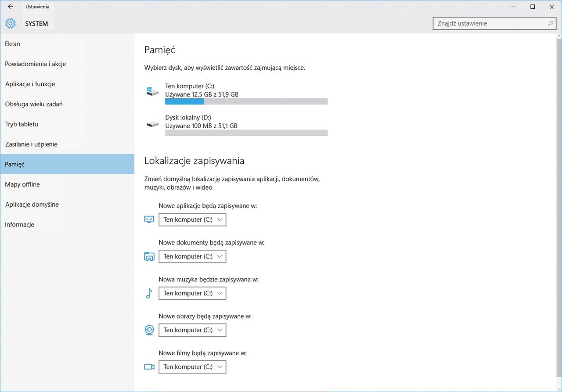Open dropdown for Nowa muzyka location
Screen dimensions: 562x392
tap(192, 293)
